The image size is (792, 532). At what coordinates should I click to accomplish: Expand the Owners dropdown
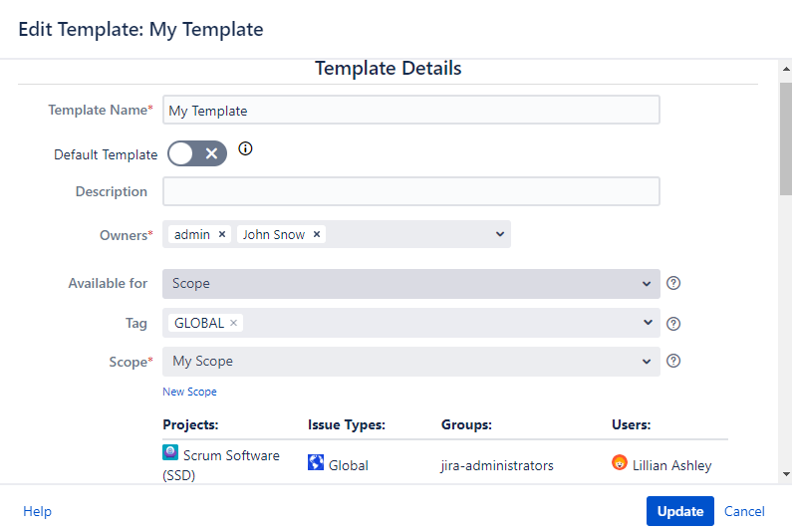coord(499,234)
